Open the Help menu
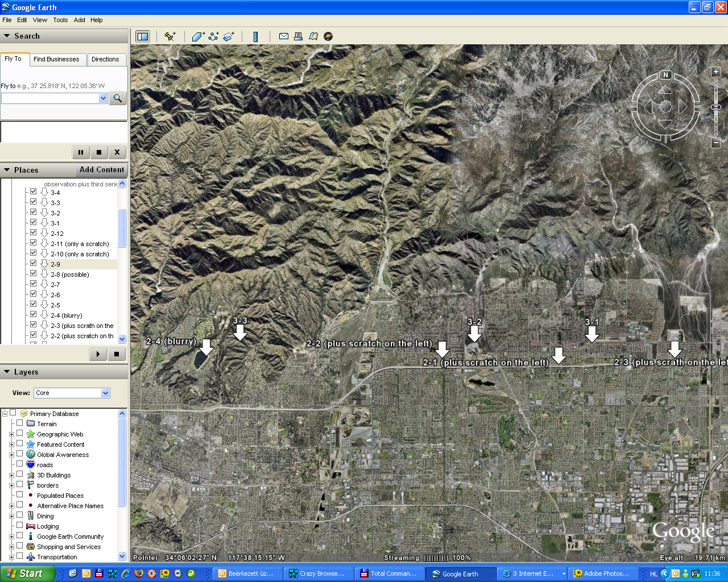This screenshot has height=582, width=728. [97, 20]
